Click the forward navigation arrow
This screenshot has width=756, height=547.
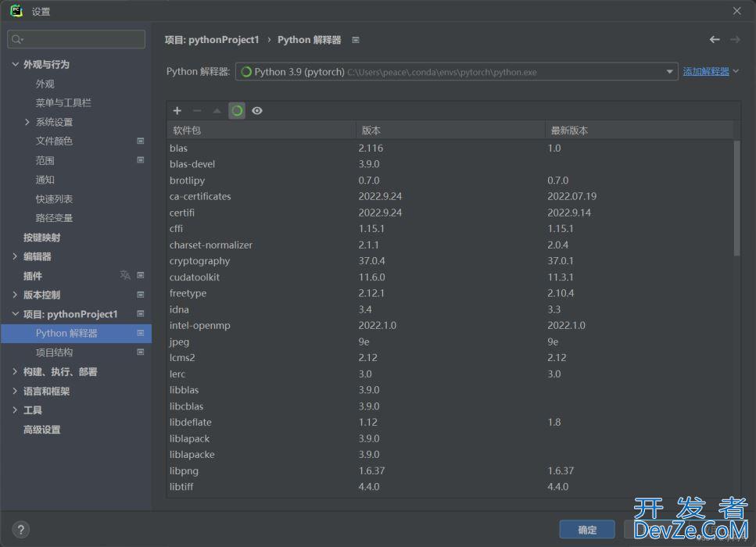pos(735,40)
